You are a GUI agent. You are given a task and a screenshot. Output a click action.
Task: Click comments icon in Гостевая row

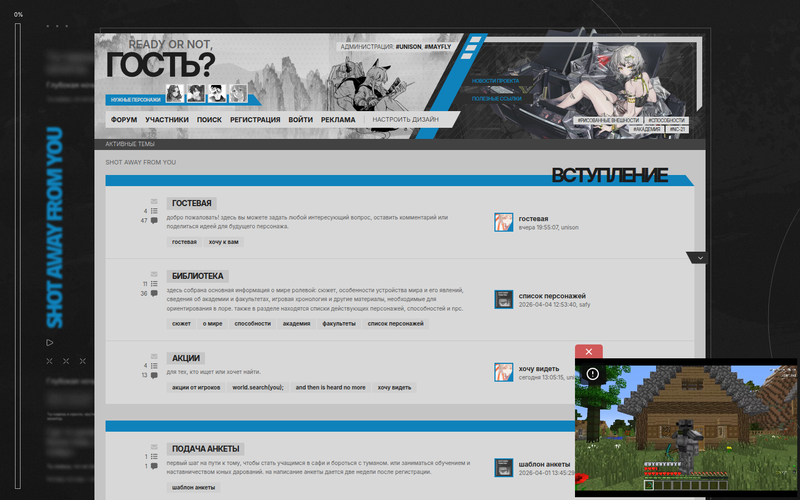coord(154,221)
